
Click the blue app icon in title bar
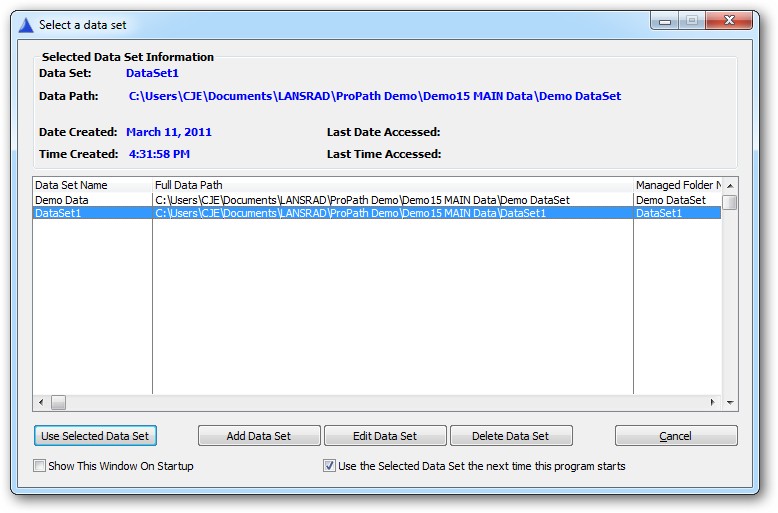tap(26, 25)
